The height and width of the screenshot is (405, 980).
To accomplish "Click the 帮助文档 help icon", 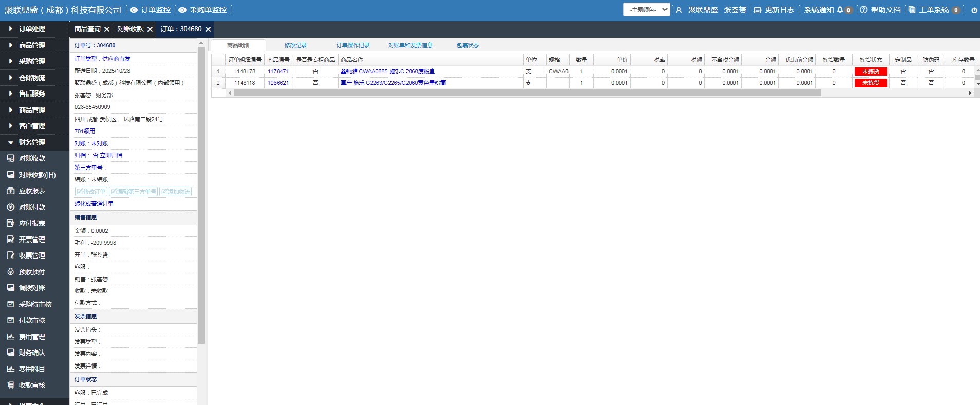I will click(x=863, y=10).
